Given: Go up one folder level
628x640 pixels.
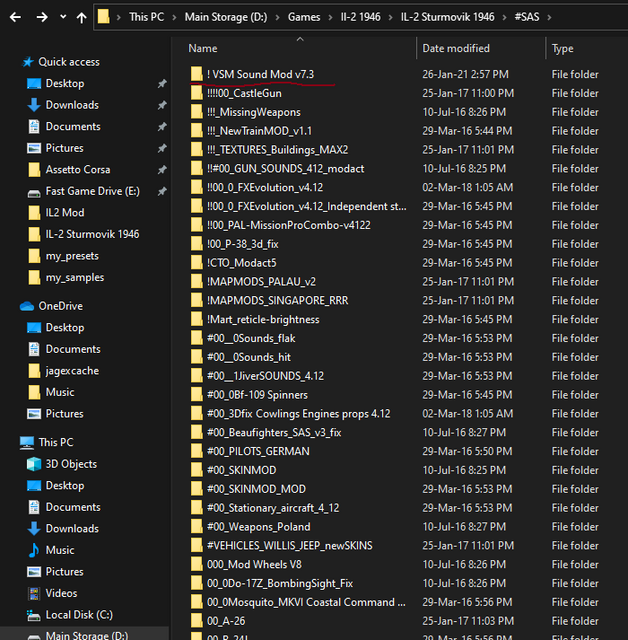Looking at the screenshot, I should point(82,17).
